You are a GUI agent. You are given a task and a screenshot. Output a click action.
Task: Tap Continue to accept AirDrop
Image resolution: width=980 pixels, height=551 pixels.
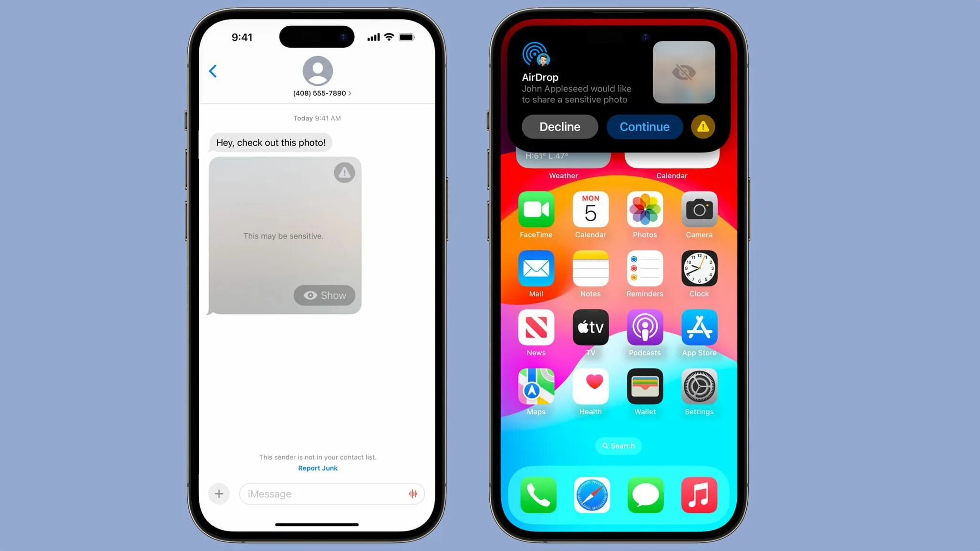tap(644, 126)
